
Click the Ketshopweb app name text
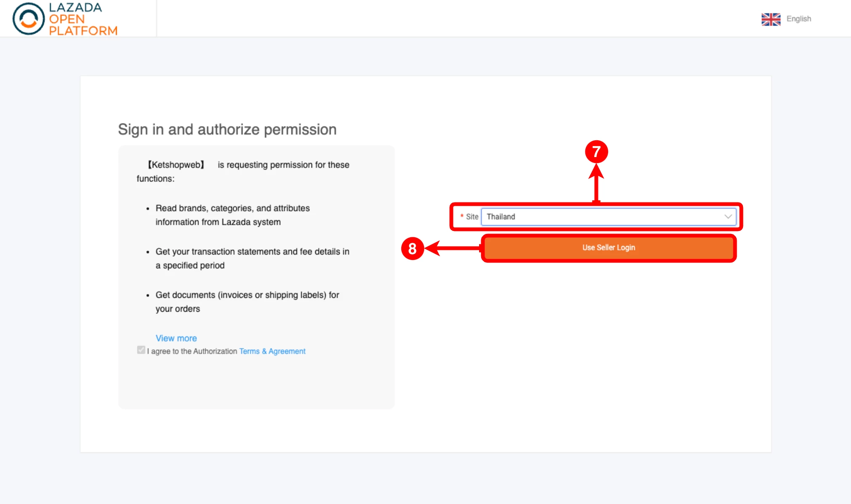tap(176, 165)
